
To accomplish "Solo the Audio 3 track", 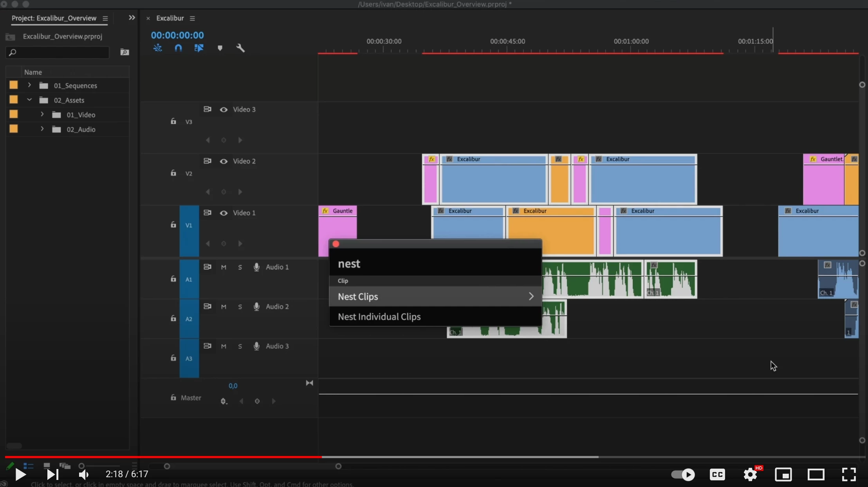I will point(240,347).
